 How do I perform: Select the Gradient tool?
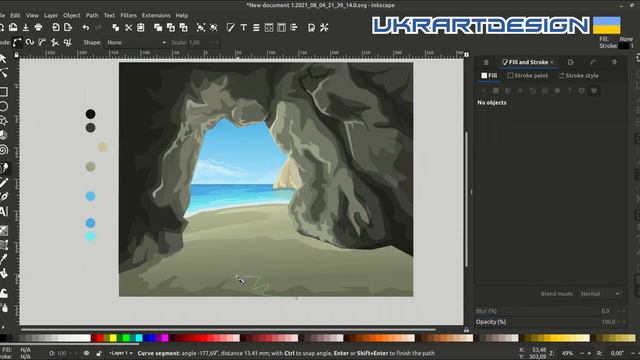[x=3, y=231]
